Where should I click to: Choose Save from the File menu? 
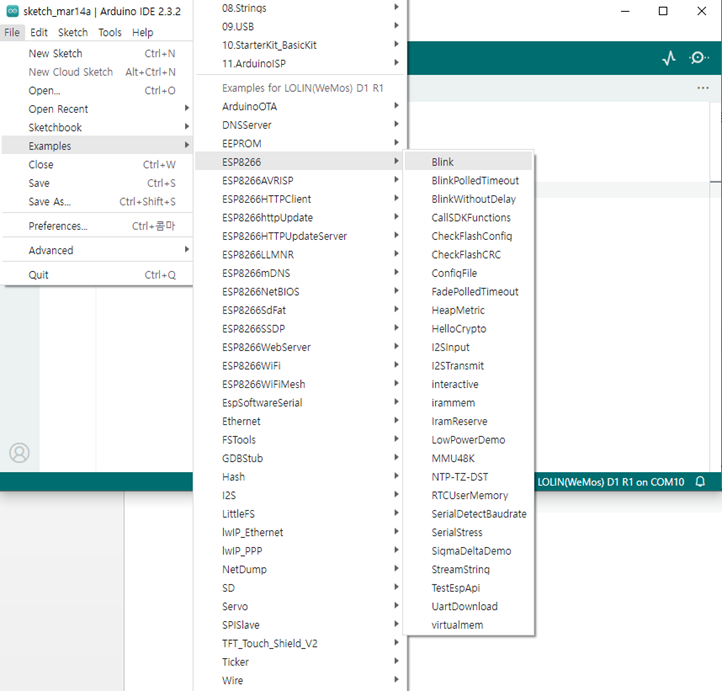pyautogui.click(x=97, y=183)
